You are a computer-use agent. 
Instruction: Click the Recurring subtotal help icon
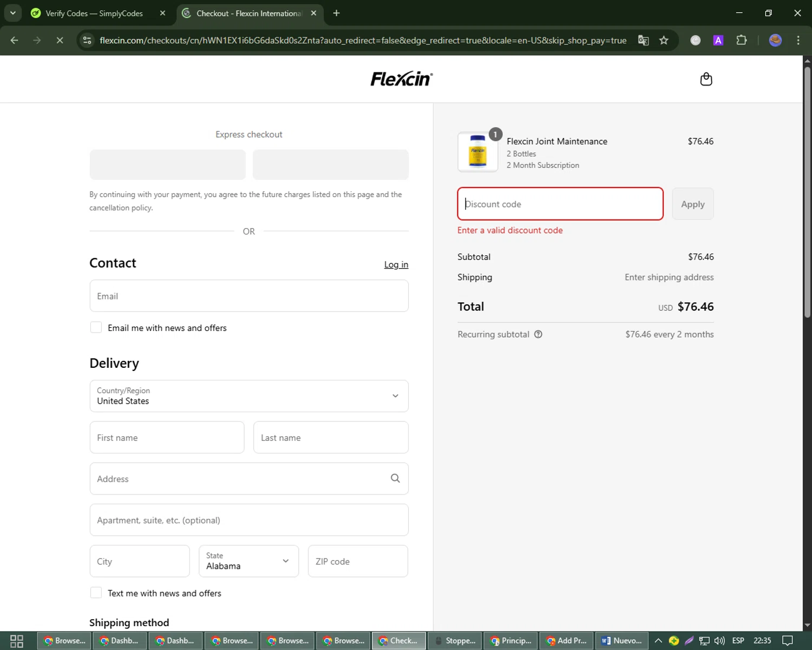click(538, 334)
